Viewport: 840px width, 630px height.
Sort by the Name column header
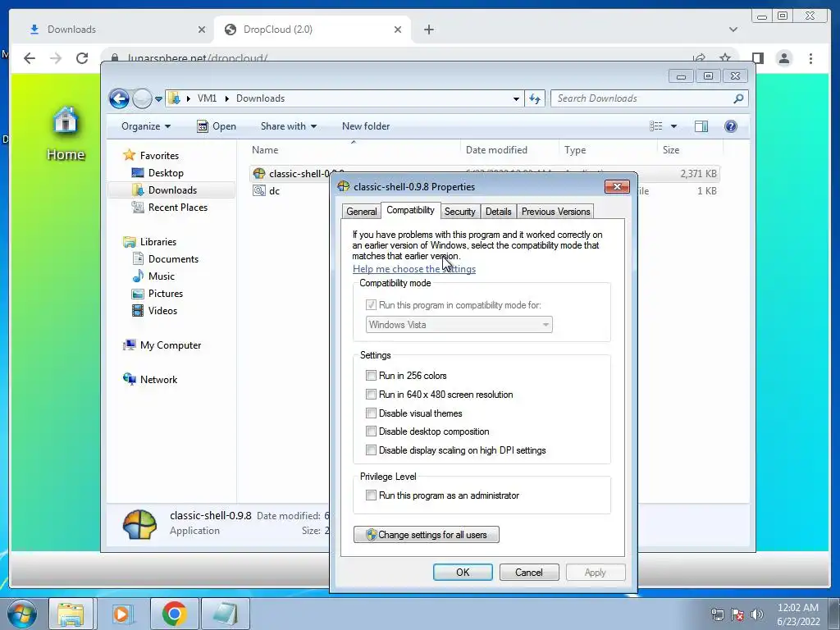(354, 150)
